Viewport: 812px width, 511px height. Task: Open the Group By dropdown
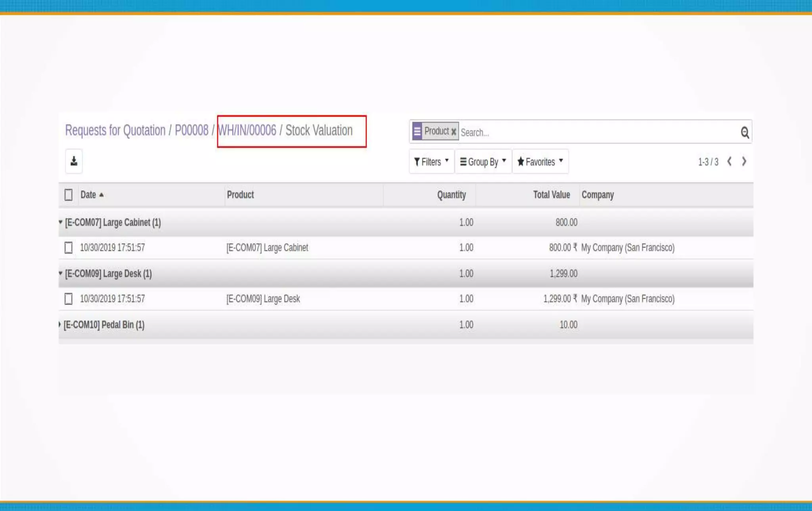[483, 162]
